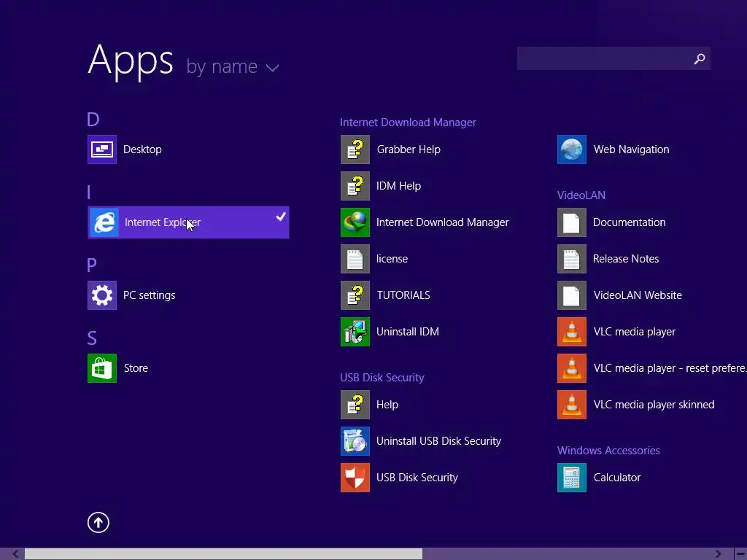Click the chevron next to 'by name'

(x=272, y=68)
